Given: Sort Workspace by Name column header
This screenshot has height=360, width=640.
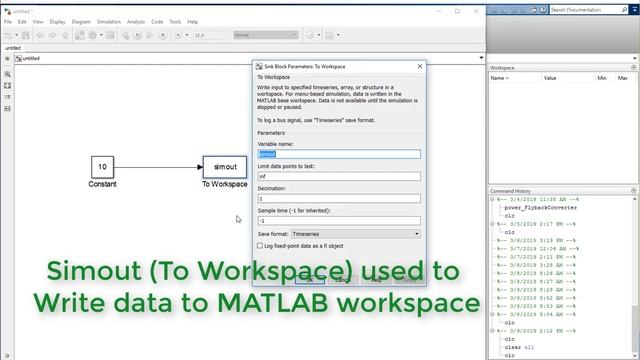Looking at the screenshot, I should (x=515, y=78).
